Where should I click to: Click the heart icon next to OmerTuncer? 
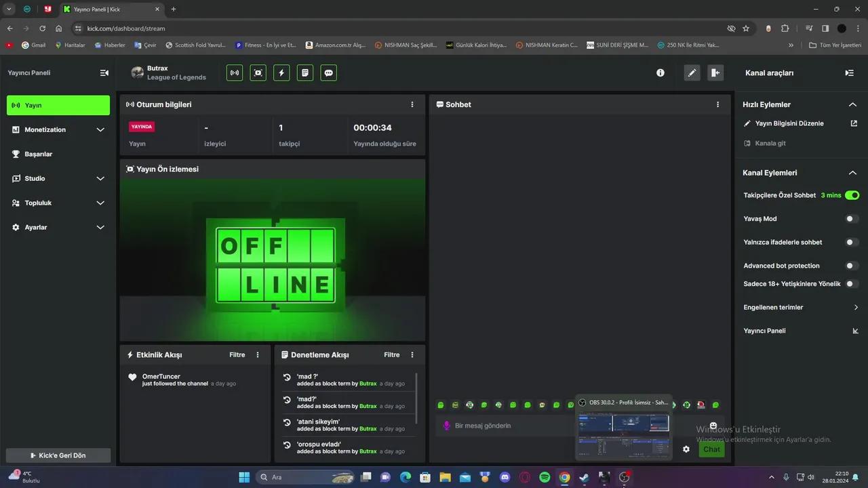[132, 378]
